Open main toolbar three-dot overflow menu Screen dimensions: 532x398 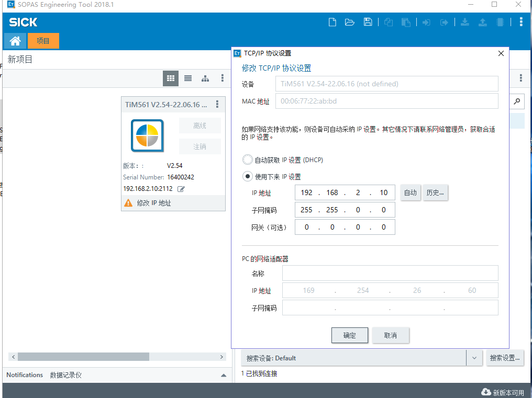coord(521,22)
